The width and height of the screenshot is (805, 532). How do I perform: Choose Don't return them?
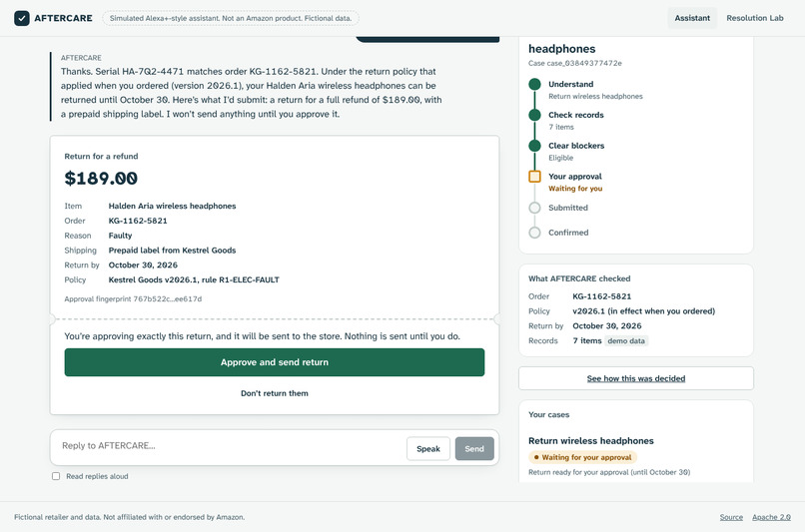coord(274,393)
